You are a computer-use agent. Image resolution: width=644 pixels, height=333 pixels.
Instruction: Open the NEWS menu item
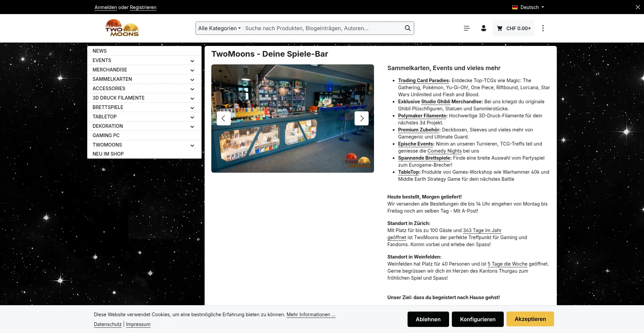100,51
